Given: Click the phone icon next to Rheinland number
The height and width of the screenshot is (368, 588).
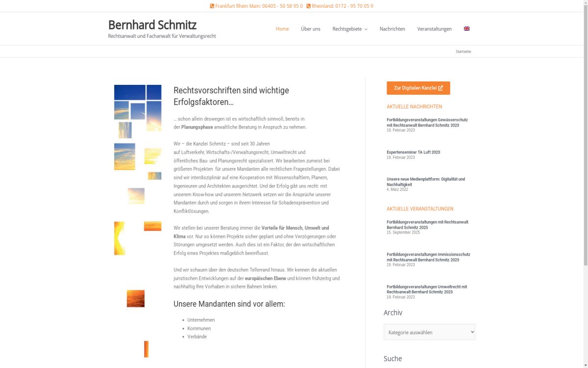Looking at the screenshot, I should pyautogui.click(x=308, y=6).
